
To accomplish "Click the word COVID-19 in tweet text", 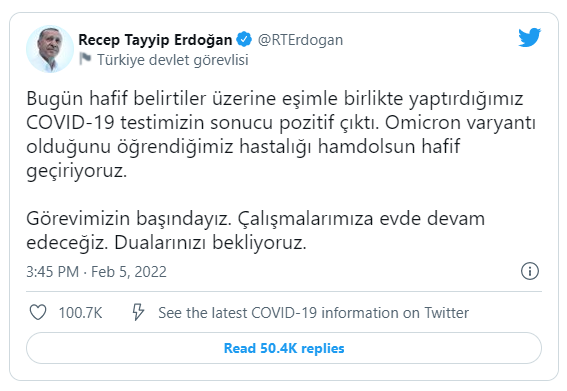I will coord(70,123).
